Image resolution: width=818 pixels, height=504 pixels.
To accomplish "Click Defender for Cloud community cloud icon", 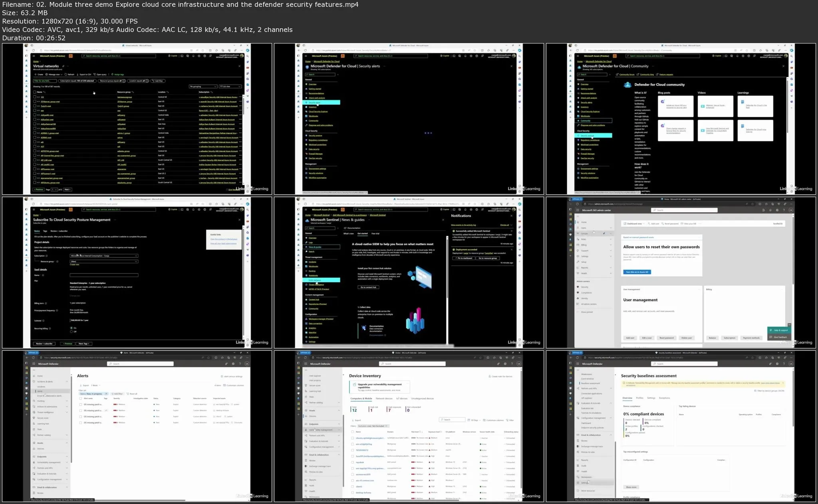I will [628, 85].
